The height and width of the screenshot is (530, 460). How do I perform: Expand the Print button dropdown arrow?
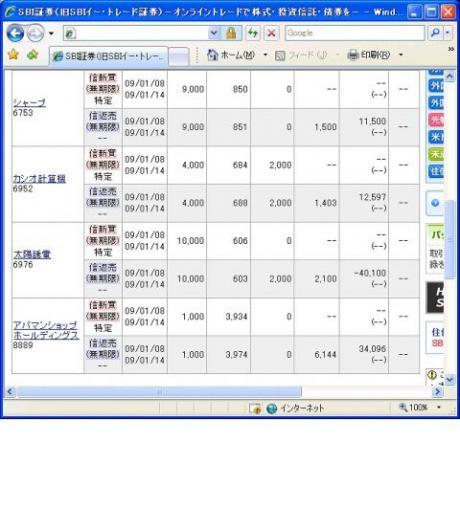[x=401, y=55]
